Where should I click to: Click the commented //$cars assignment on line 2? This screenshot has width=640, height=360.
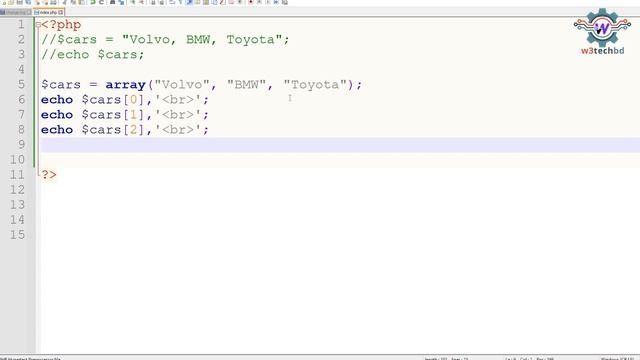pyautogui.click(x=165, y=40)
